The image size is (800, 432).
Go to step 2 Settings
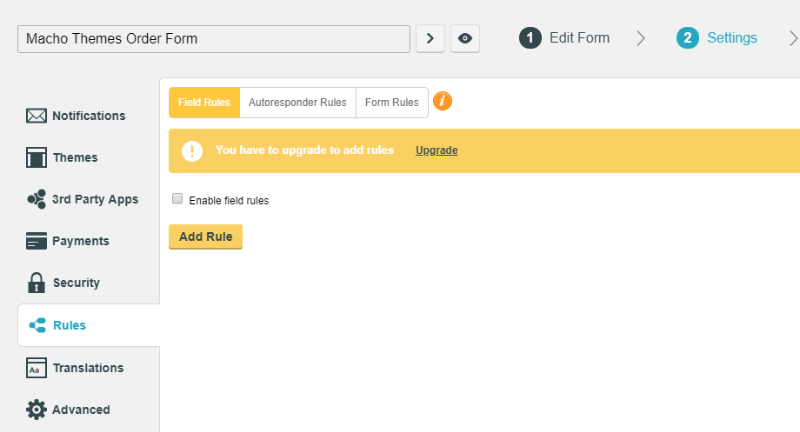tap(717, 38)
